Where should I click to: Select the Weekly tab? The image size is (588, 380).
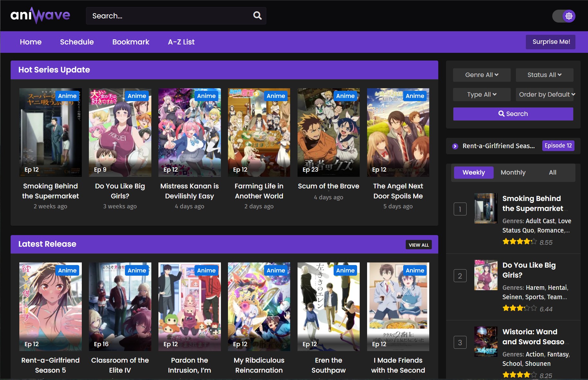click(x=474, y=172)
